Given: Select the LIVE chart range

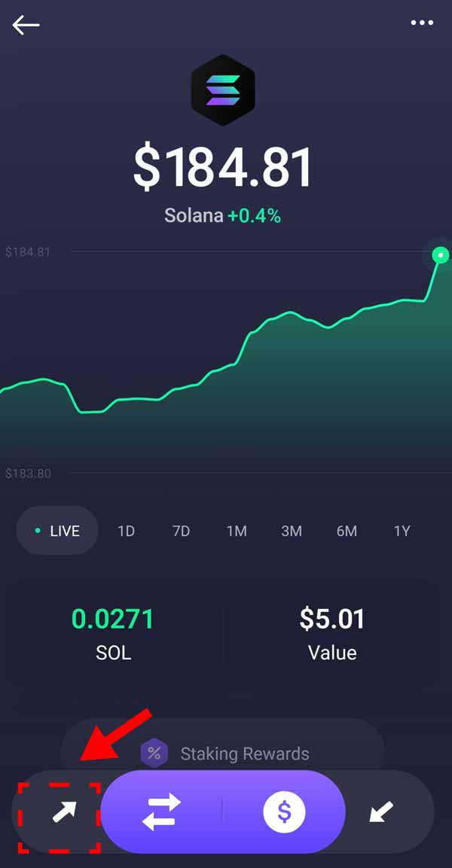Looking at the screenshot, I should click(x=58, y=531).
